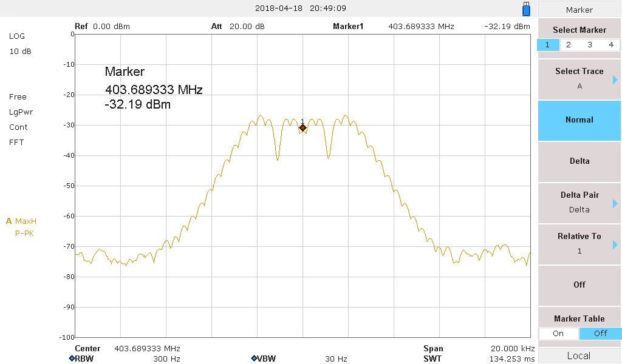Viewport: 622px width, 364px height.
Task: Click the date and time display
Action: pos(300,8)
